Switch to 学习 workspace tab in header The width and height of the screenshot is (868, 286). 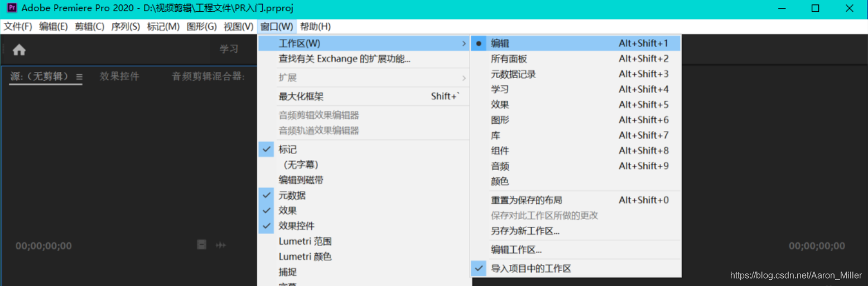tap(229, 49)
